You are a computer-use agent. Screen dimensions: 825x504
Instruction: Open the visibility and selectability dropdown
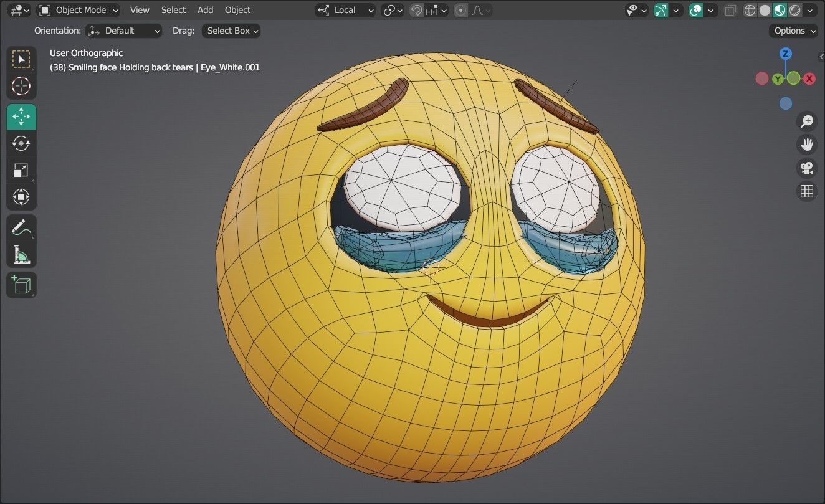click(x=637, y=10)
